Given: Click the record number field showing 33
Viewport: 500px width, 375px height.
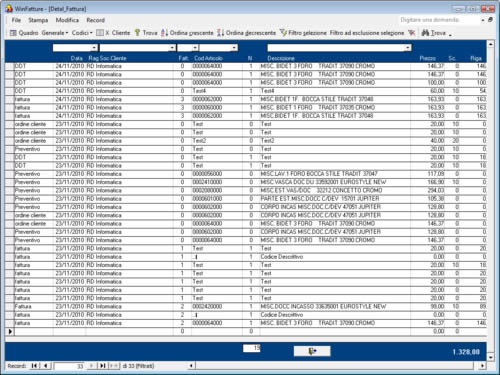Looking at the screenshot, I should (69, 366).
